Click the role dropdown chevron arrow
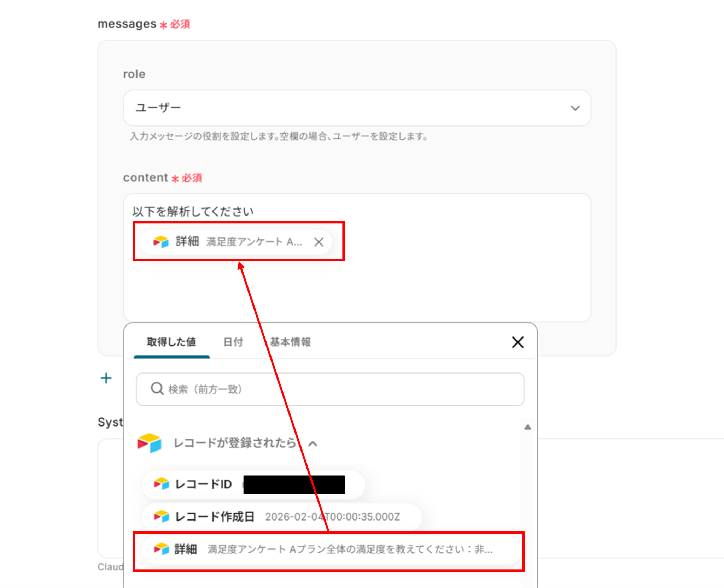Screen dimensions: 724x588 (575, 108)
